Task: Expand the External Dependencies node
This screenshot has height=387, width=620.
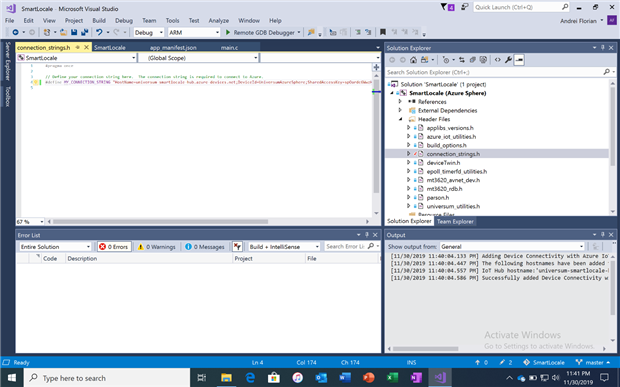Action: pos(400,110)
